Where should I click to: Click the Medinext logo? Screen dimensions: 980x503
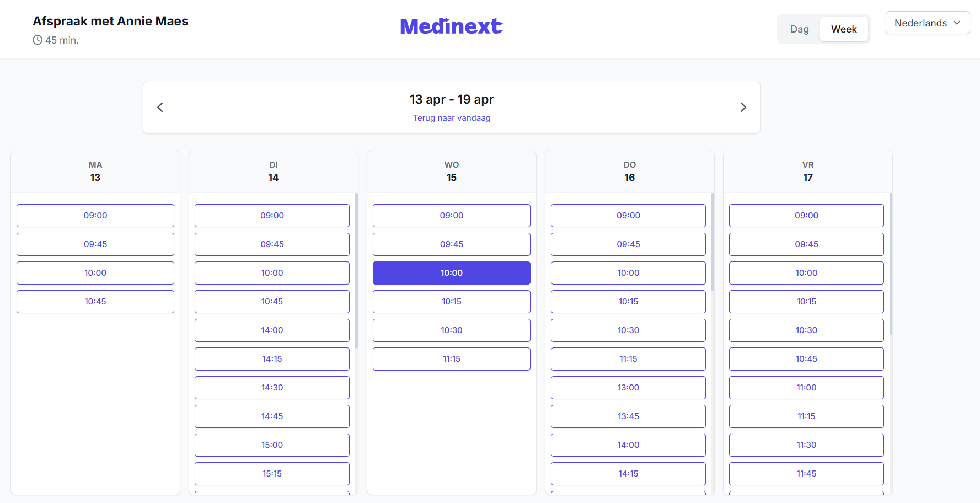click(451, 26)
